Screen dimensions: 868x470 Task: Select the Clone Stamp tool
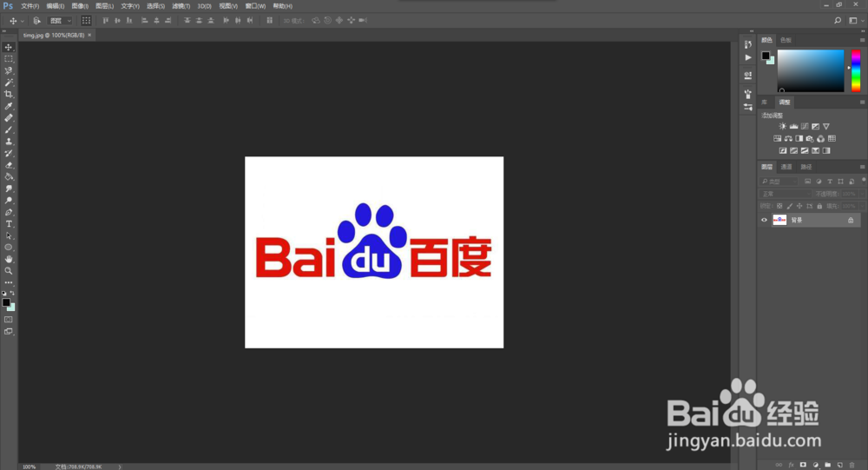(x=9, y=142)
